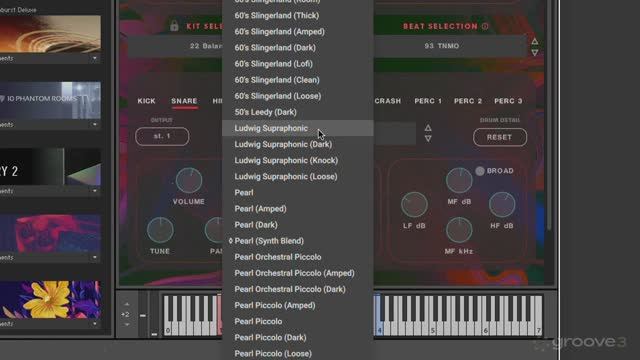Viewport: 640px width, 360px height.
Task: Click the VOLUME knob
Action: (x=189, y=180)
